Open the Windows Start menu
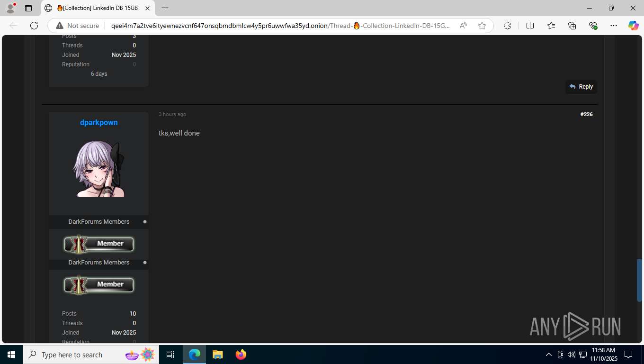644x364 pixels. (11, 355)
